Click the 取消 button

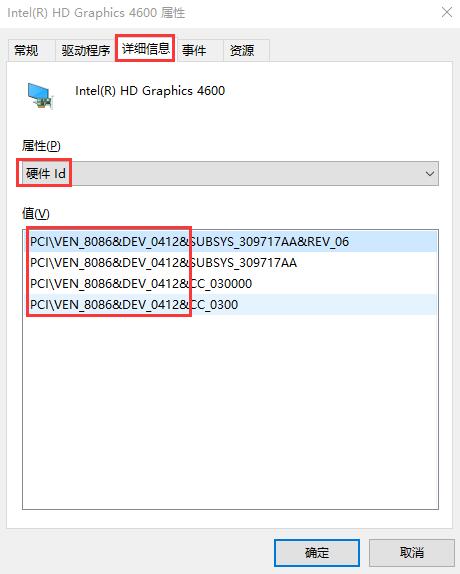point(412,552)
